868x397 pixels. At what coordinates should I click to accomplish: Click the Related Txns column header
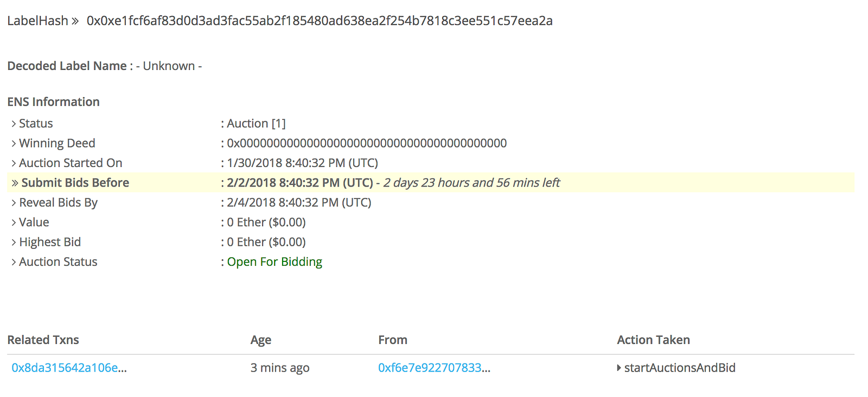(43, 340)
